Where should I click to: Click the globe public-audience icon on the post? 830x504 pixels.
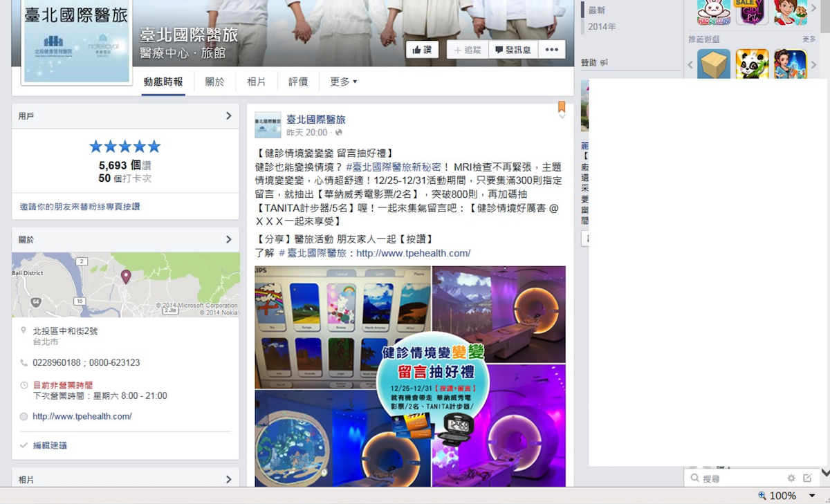pyautogui.click(x=339, y=132)
